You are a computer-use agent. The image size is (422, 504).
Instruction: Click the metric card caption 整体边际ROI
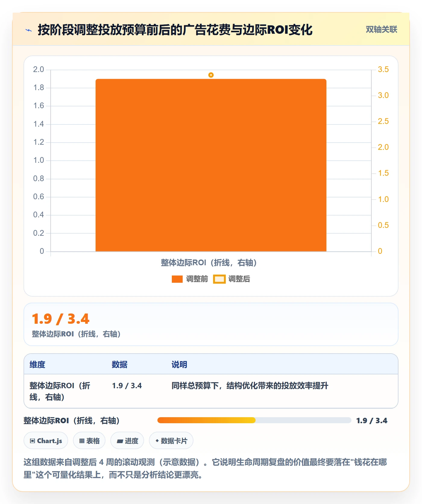[x=76, y=334]
